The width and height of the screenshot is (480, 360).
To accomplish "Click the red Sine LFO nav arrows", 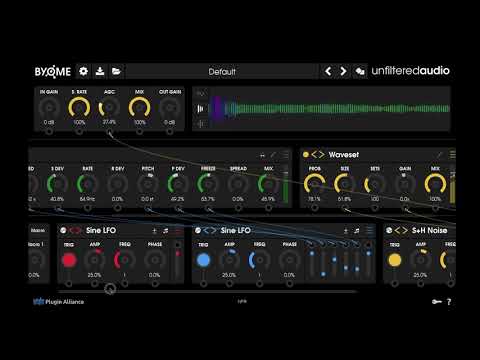I will pos(75,230).
